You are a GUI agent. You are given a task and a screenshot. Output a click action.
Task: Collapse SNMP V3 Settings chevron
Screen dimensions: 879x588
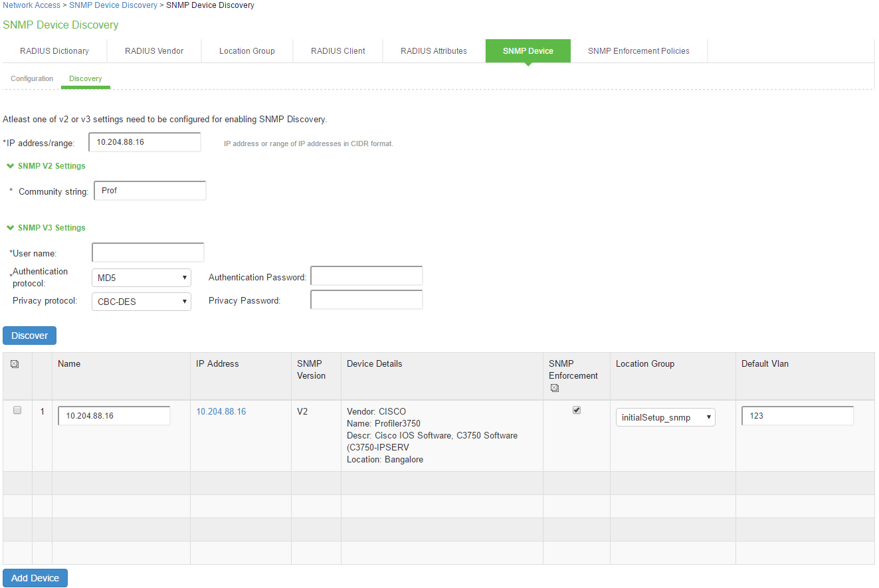click(x=10, y=227)
